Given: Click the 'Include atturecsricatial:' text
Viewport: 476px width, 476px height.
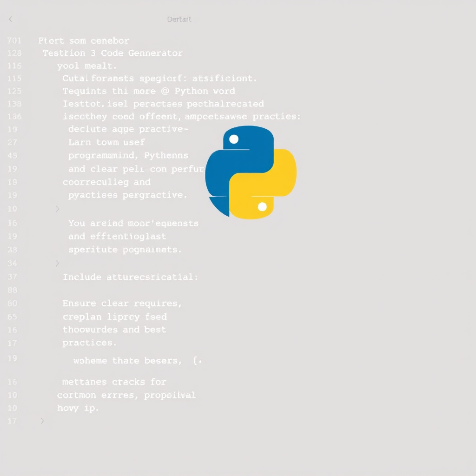Looking at the screenshot, I should (130, 277).
